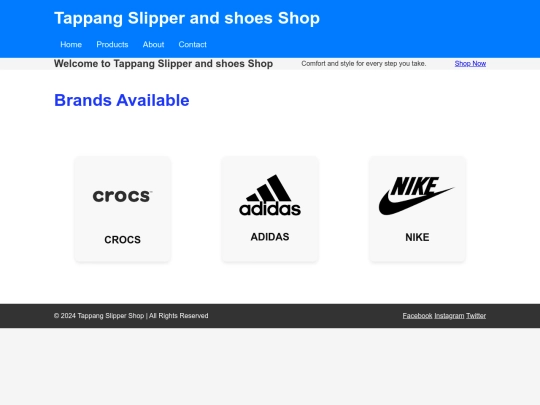
Task: Click the Adidas three-stripe logo
Action: point(270,195)
